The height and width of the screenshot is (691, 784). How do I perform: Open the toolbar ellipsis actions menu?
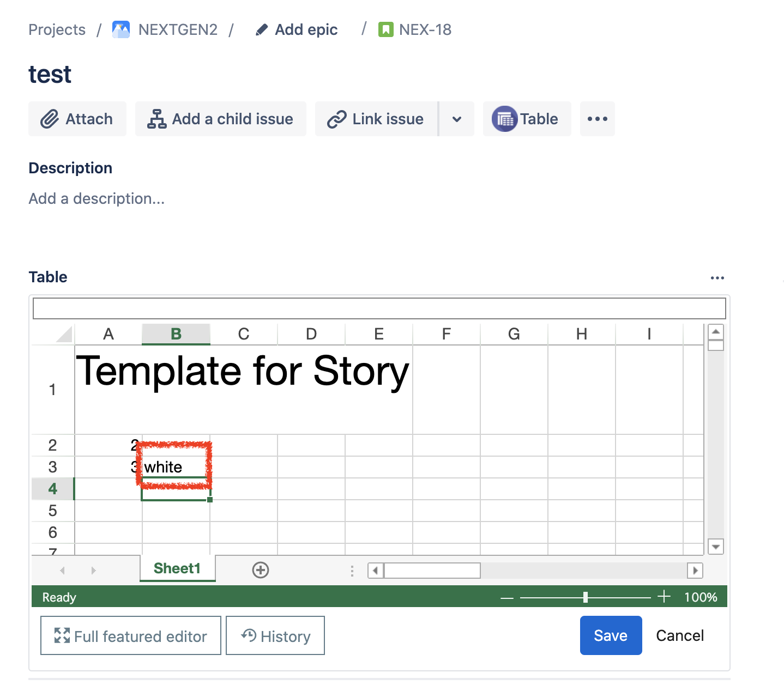click(x=597, y=119)
